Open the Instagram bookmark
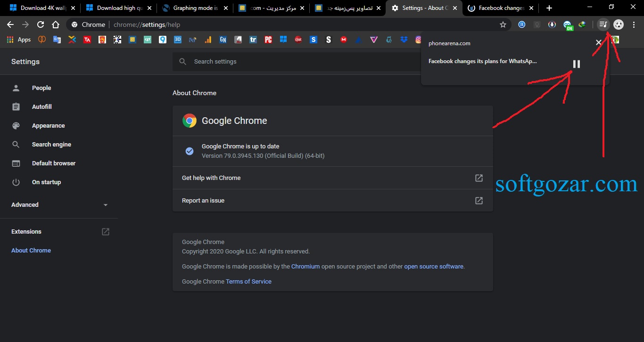Screen dimensions: 644x342 [x=418, y=40]
